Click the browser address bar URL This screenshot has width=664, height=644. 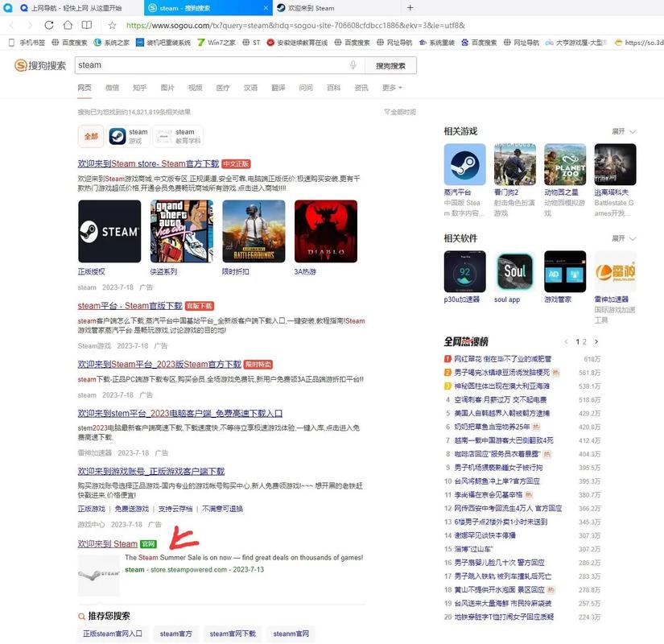point(295,26)
